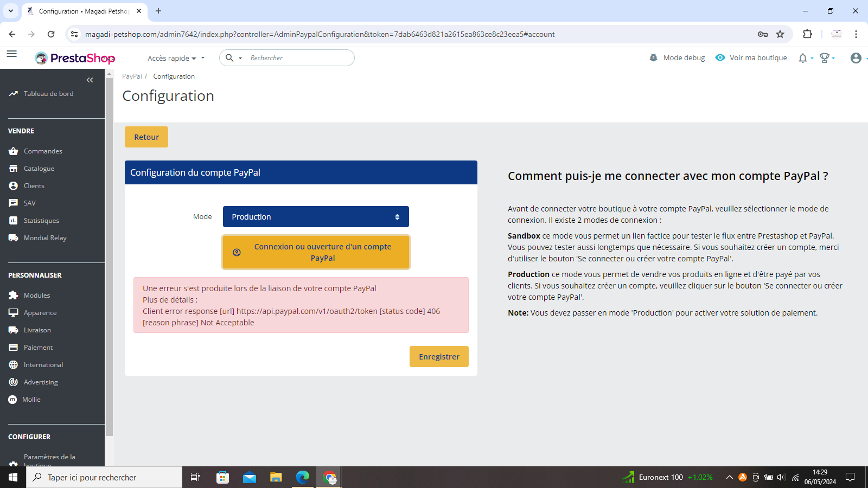The image size is (868, 488).
Task: Open Chrome menu with three dots
Action: [x=856, y=34]
